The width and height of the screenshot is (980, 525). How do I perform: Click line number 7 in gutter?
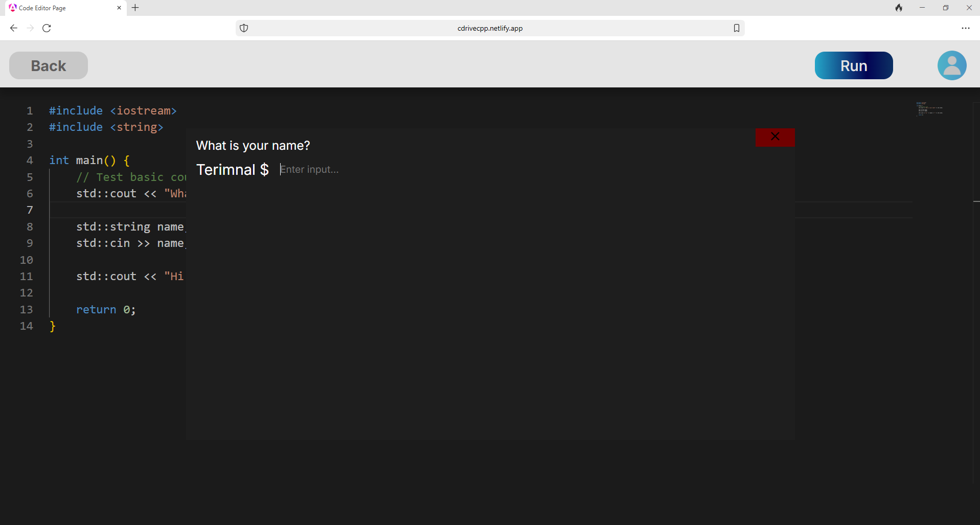[x=30, y=210]
